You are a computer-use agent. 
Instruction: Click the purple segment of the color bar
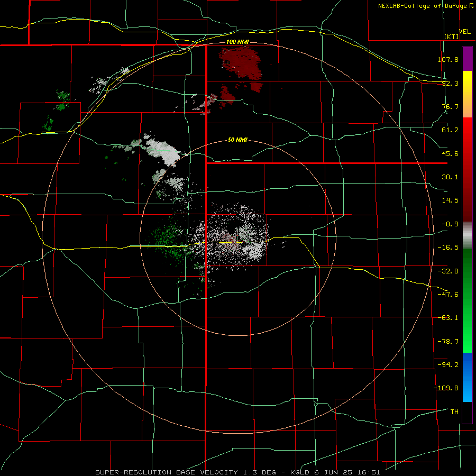point(467,59)
